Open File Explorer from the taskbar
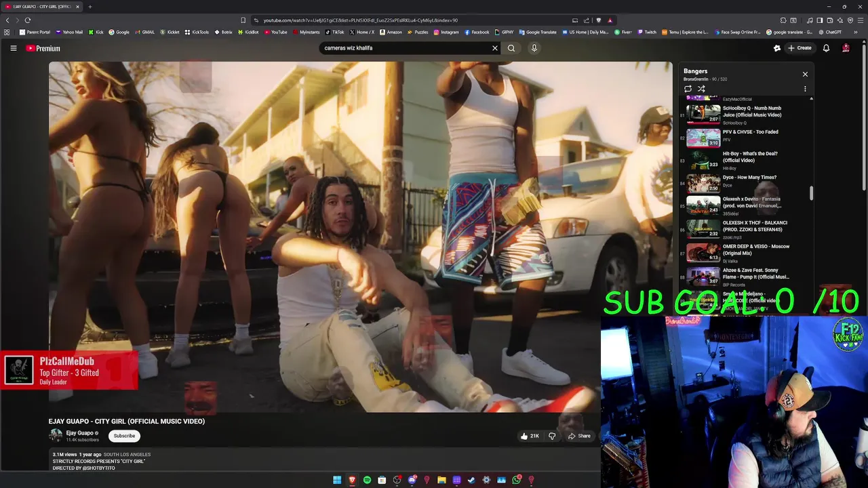Screen dimensions: 868x488 click(441, 480)
